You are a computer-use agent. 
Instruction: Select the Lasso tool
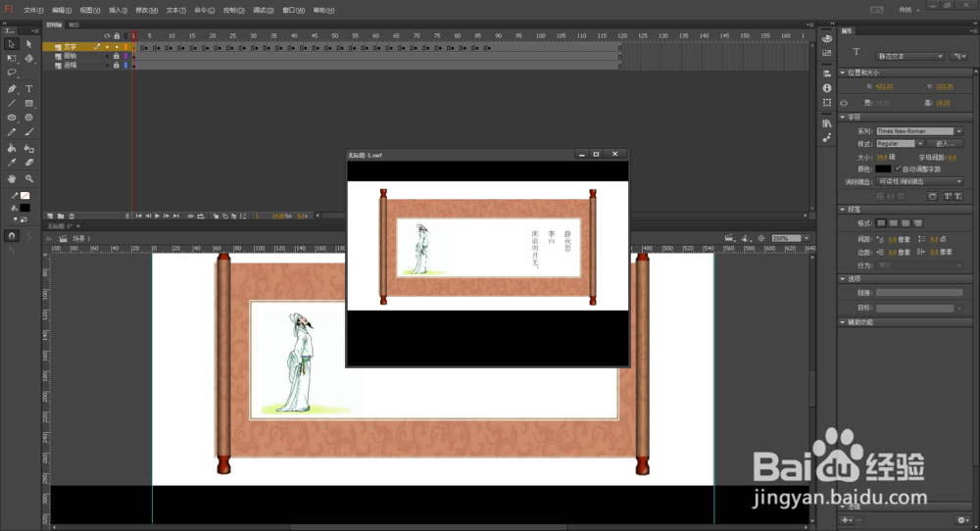(11, 72)
